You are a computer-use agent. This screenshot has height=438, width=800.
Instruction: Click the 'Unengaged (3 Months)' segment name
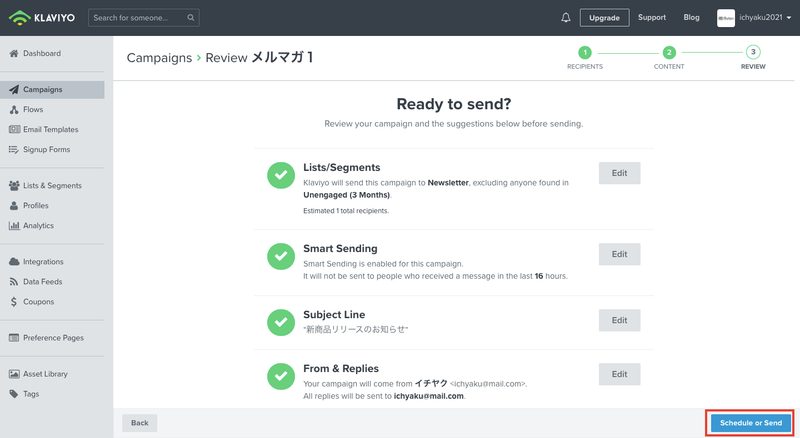click(347, 195)
